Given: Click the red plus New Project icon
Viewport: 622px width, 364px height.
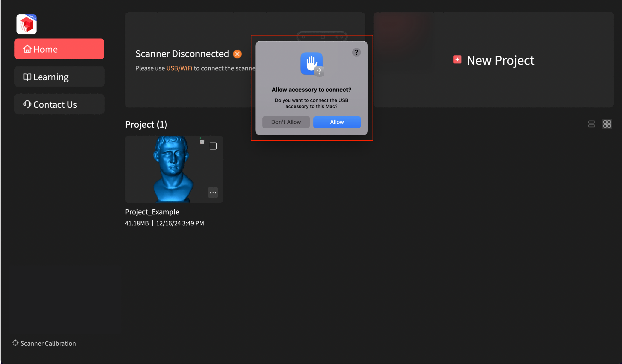Looking at the screenshot, I should point(457,60).
